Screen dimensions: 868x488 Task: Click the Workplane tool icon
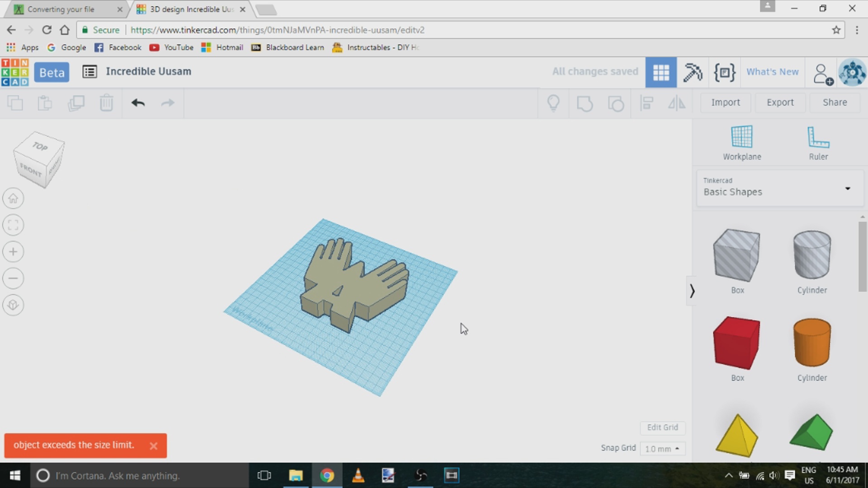[x=741, y=137]
